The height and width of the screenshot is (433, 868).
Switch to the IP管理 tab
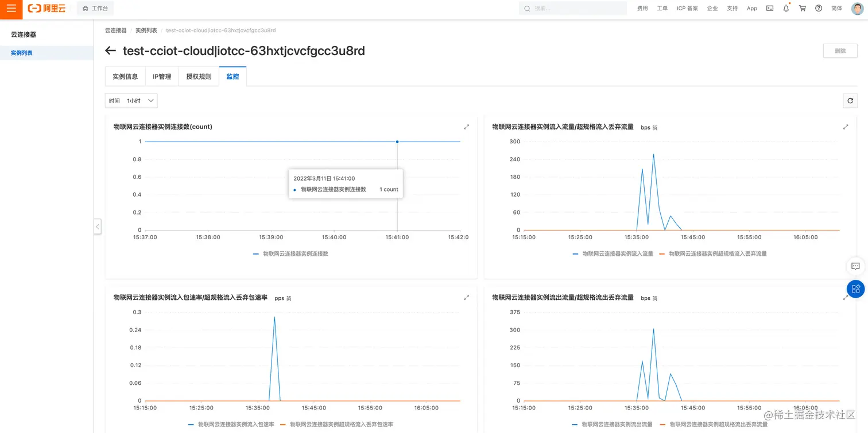pos(162,76)
